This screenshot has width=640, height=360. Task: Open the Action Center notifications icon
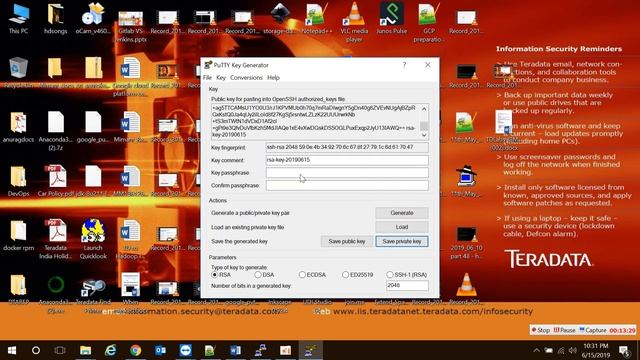point(624,350)
